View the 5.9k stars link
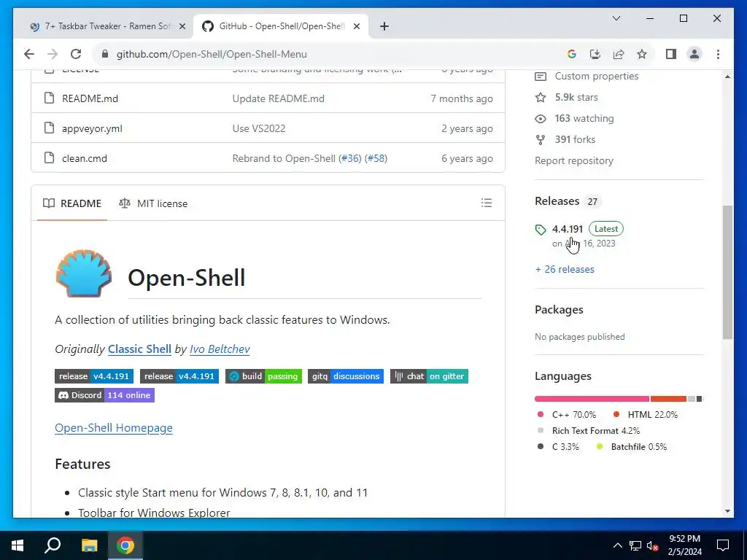The width and height of the screenshot is (747, 560). coord(566,97)
